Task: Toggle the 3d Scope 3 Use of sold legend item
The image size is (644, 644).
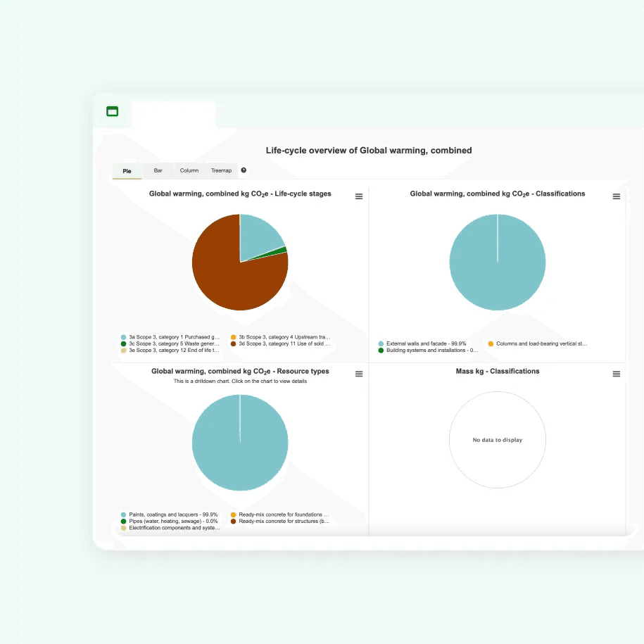Action: (284, 343)
